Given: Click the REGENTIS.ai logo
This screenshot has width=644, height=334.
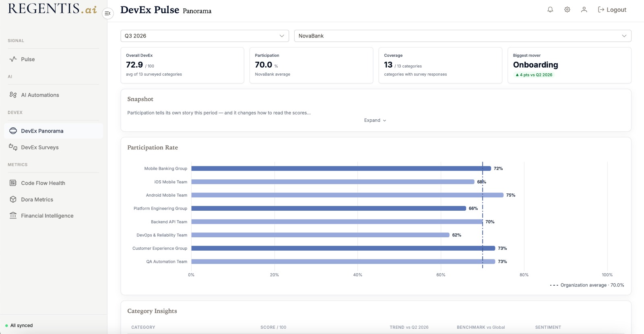Looking at the screenshot, I should pyautogui.click(x=52, y=9).
